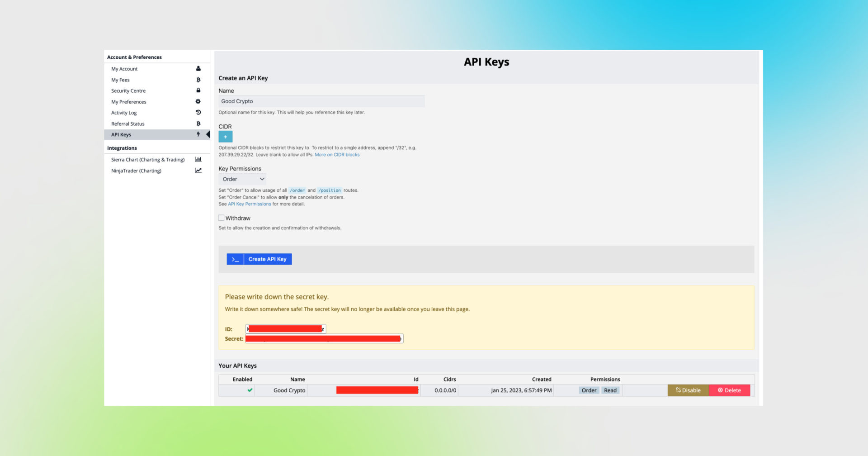Click the blue plus button under CIDR
This screenshot has width=868, height=456.
225,136
